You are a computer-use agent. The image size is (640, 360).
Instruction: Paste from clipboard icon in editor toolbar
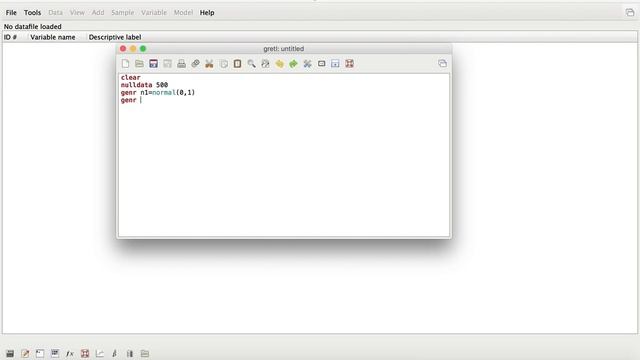(237, 64)
